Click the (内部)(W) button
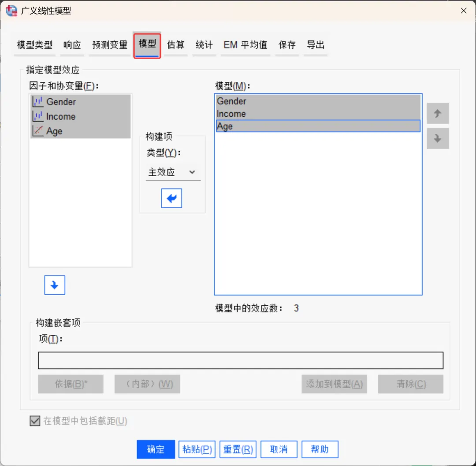 point(147,384)
